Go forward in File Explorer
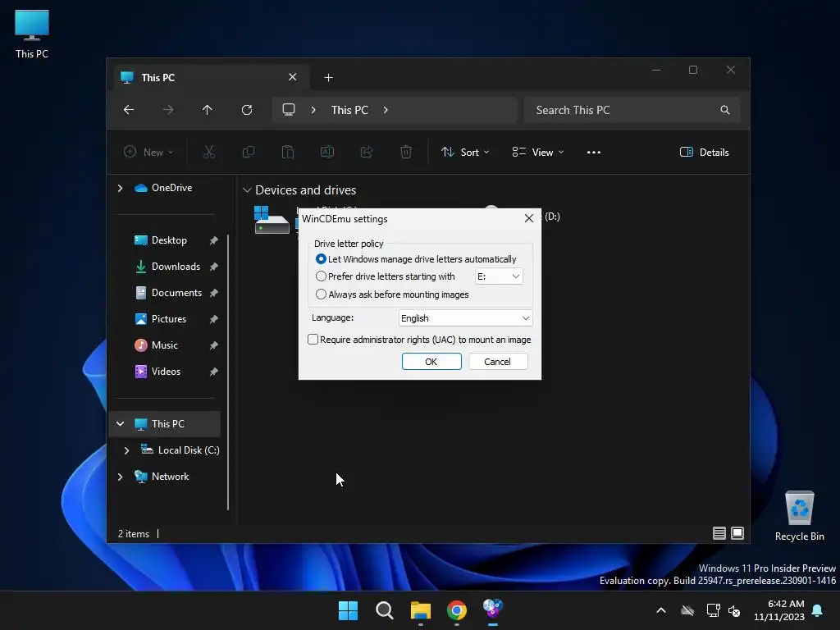840x630 pixels. pyautogui.click(x=168, y=110)
